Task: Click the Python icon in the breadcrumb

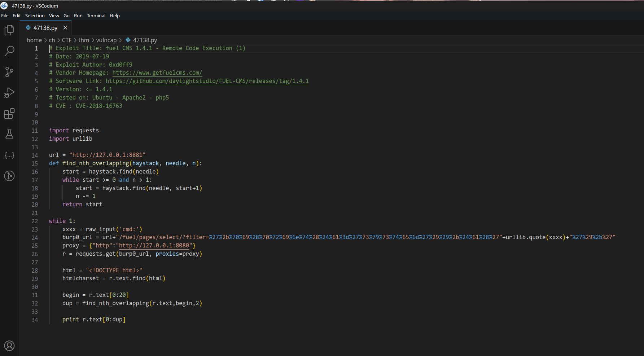Action: [128, 40]
